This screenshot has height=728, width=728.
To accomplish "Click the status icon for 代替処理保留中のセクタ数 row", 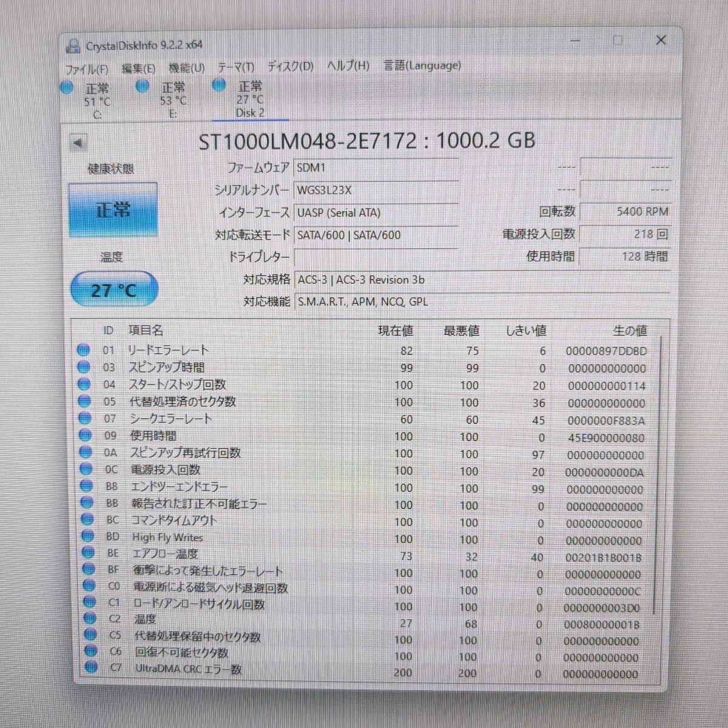I will pos(90,635).
